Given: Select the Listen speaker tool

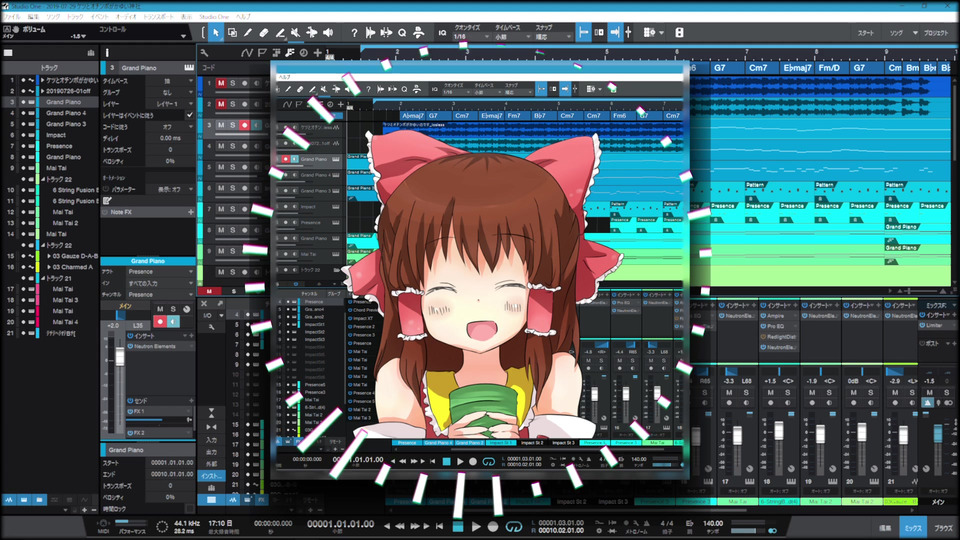Looking at the screenshot, I should click(x=328, y=32).
